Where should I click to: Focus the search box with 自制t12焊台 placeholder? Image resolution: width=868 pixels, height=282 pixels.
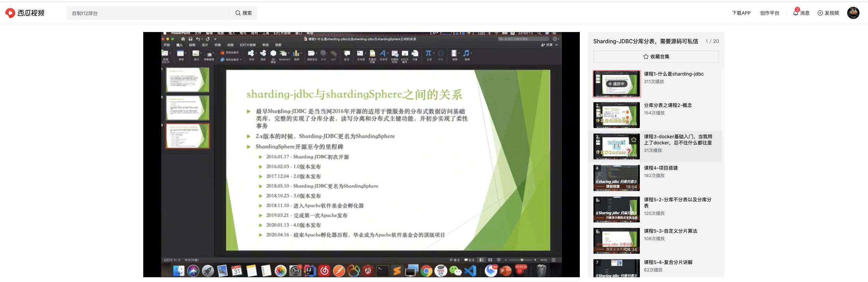click(148, 13)
